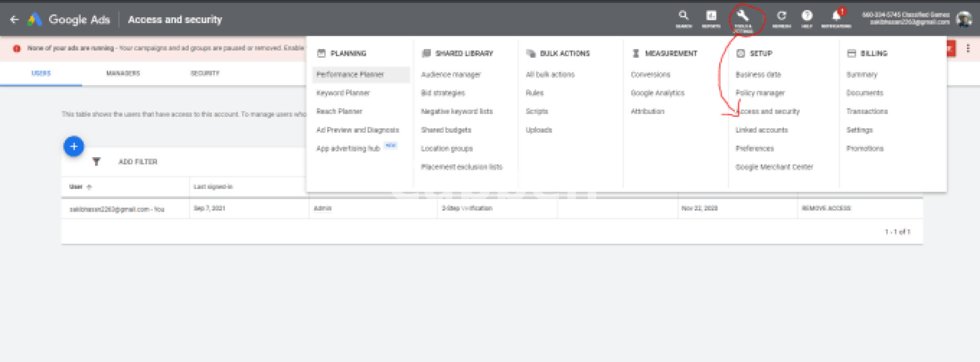Open Audience manager in Shared Library
980x362 pixels.
point(451,75)
